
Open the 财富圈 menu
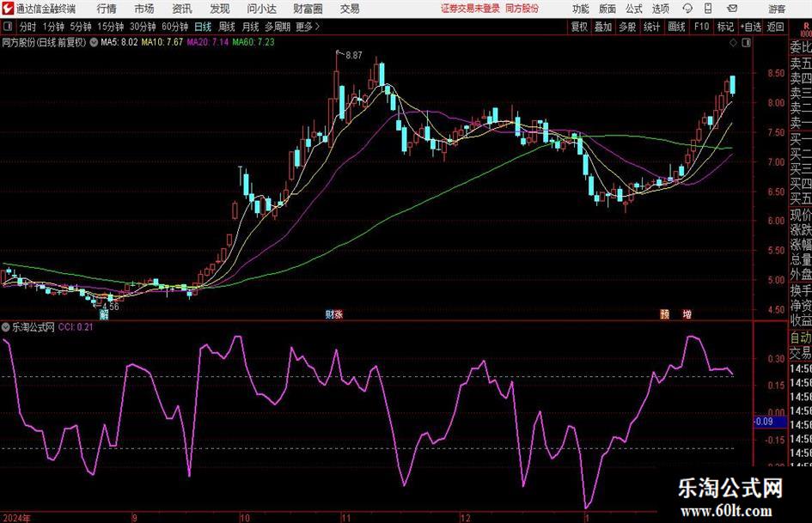(308, 9)
